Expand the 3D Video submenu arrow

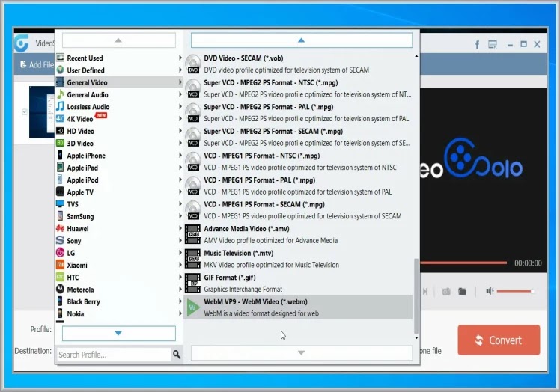(180, 143)
